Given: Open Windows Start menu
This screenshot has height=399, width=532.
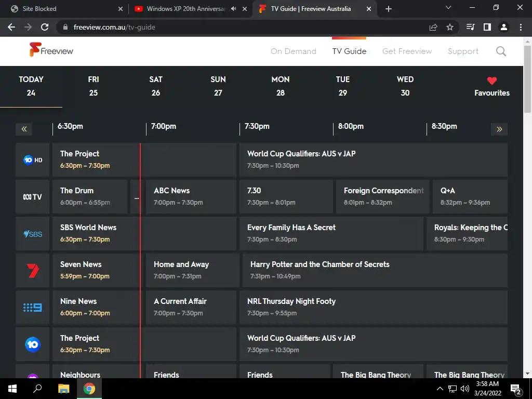Looking at the screenshot, I should point(12,389).
